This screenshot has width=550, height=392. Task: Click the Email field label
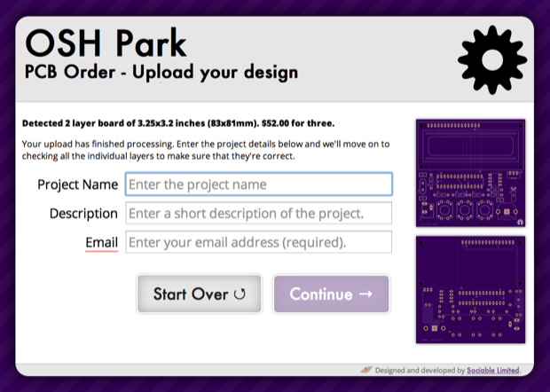pos(102,242)
